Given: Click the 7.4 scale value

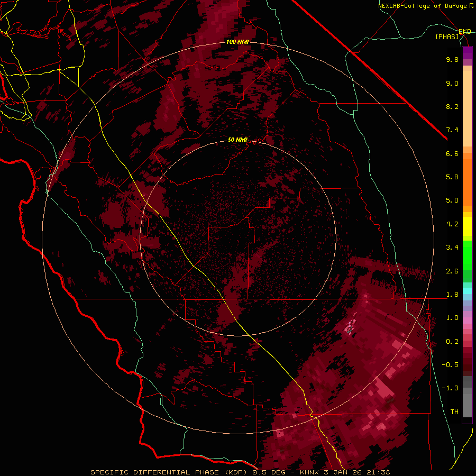Looking at the screenshot, I should [x=452, y=130].
